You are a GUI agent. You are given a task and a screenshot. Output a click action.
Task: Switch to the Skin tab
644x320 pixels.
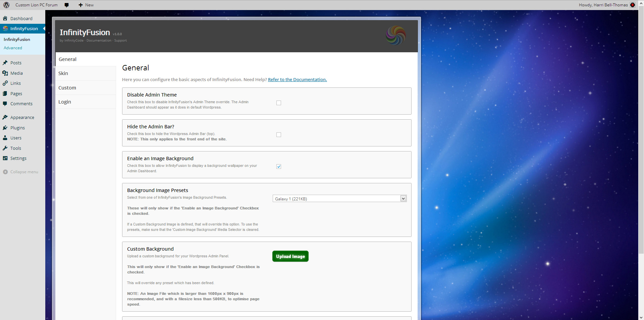(86, 73)
